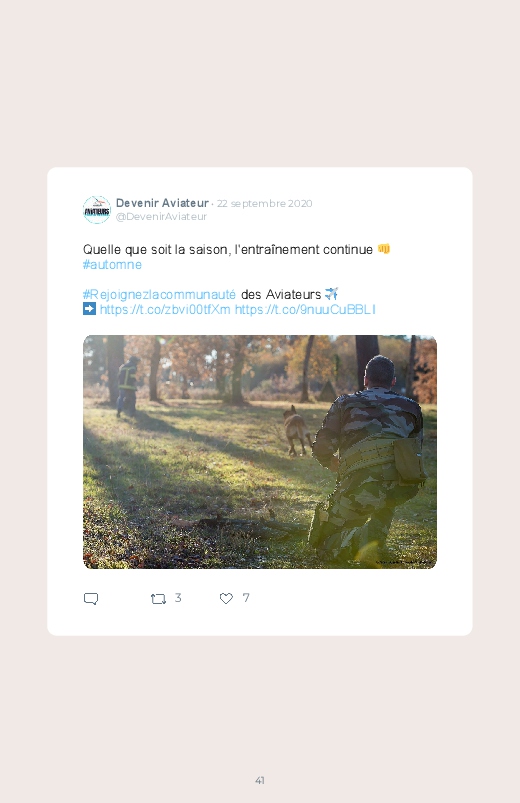Open the #automne hashtag
The image size is (520, 803).
click(x=112, y=265)
